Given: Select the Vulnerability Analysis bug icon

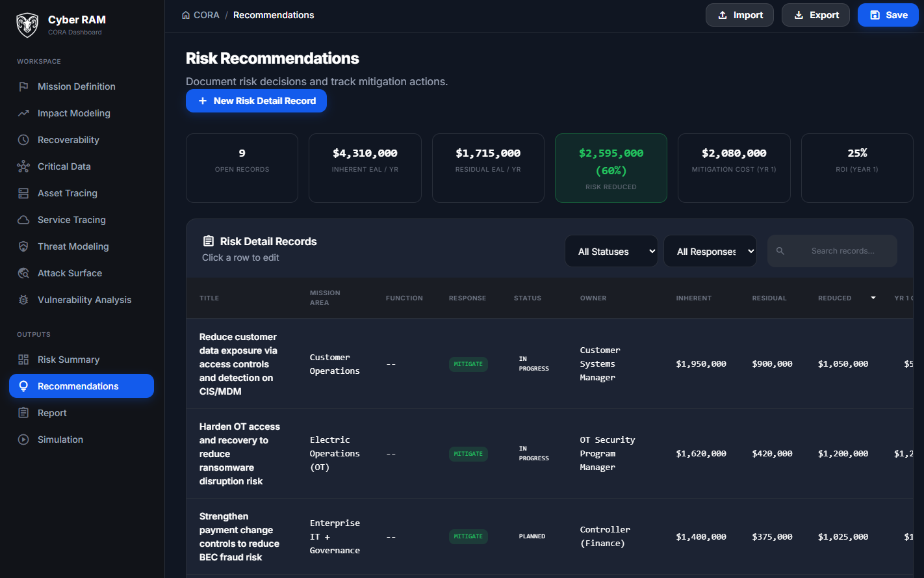Looking at the screenshot, I should coord(23,299).
